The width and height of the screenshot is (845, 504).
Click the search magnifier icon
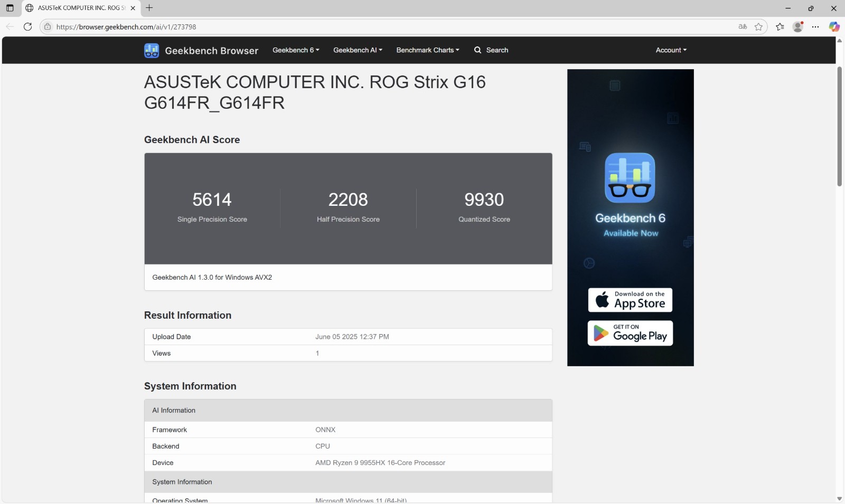(x=477, y=50)
